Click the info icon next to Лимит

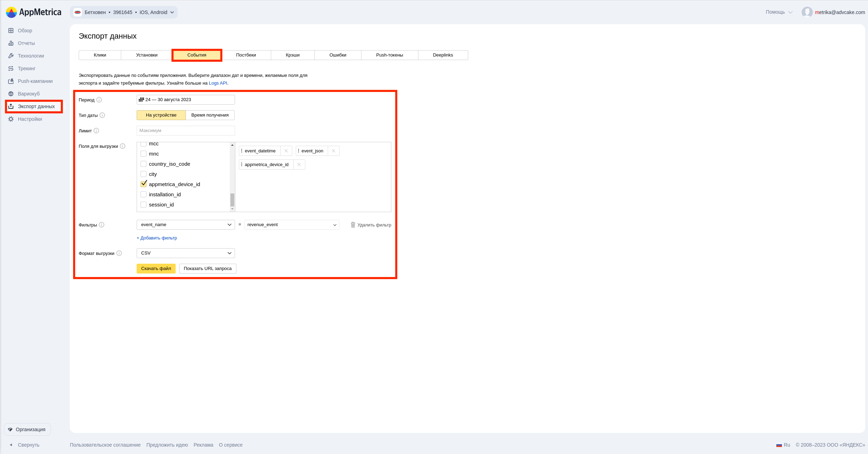[x=96, y=131]
